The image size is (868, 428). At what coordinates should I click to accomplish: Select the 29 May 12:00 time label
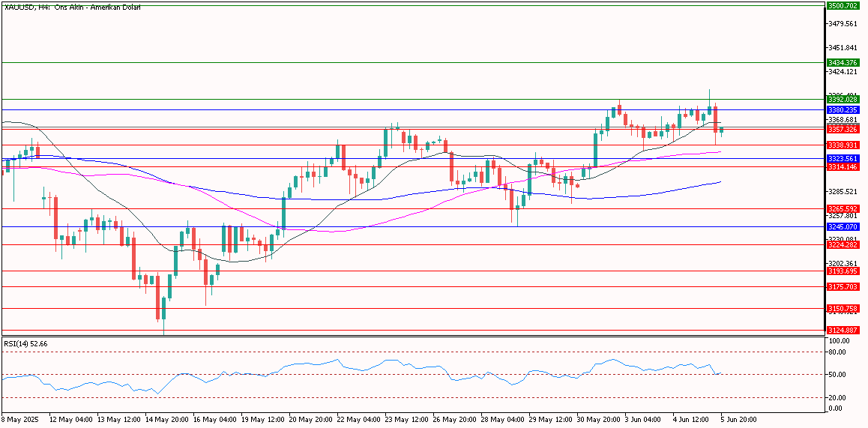click(x=550, y=420)
